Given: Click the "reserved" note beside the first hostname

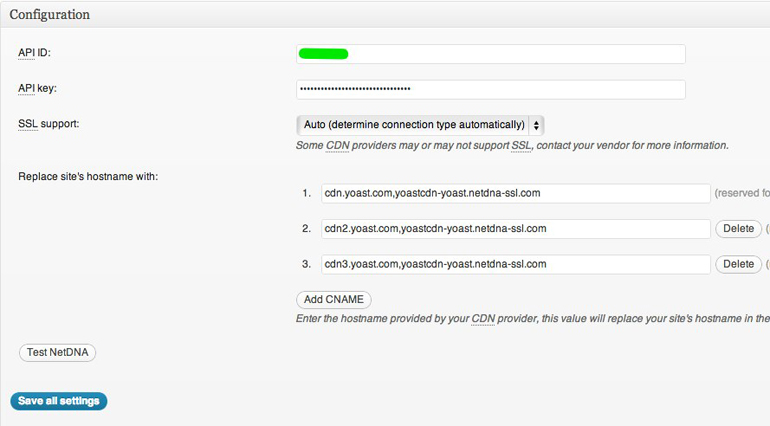Looking at the screenshot, I should point(741,194).
